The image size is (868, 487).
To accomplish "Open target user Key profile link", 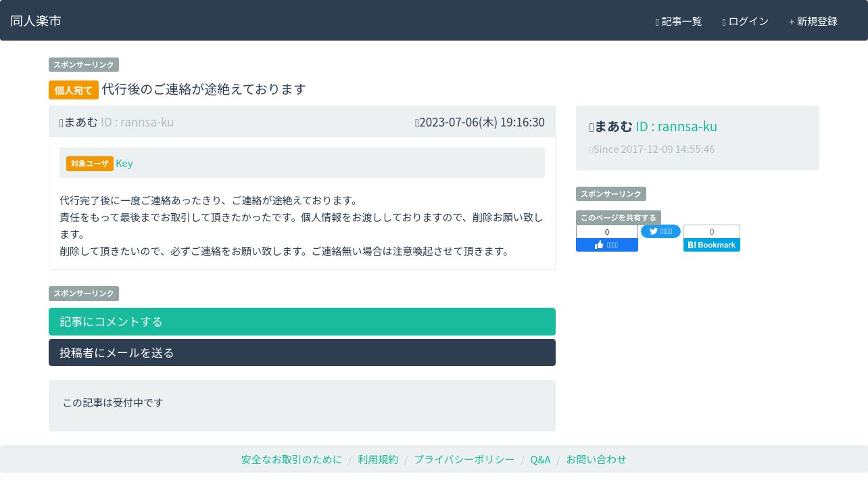I will tap(124, 163).
